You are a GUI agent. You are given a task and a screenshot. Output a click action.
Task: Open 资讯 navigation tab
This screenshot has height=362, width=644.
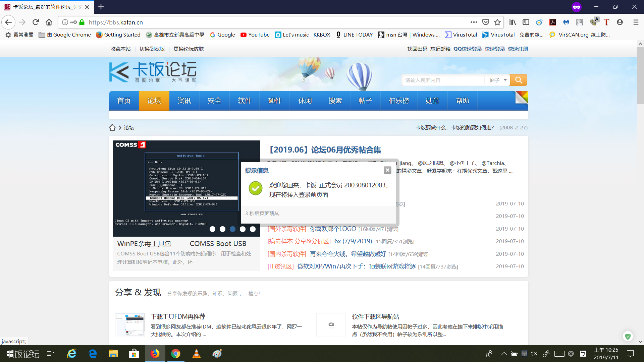click(184, 101)
